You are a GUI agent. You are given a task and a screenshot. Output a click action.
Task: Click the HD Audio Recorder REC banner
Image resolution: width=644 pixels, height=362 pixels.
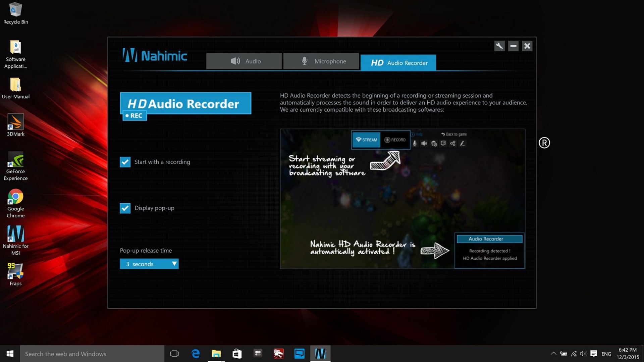pos(185,106)
